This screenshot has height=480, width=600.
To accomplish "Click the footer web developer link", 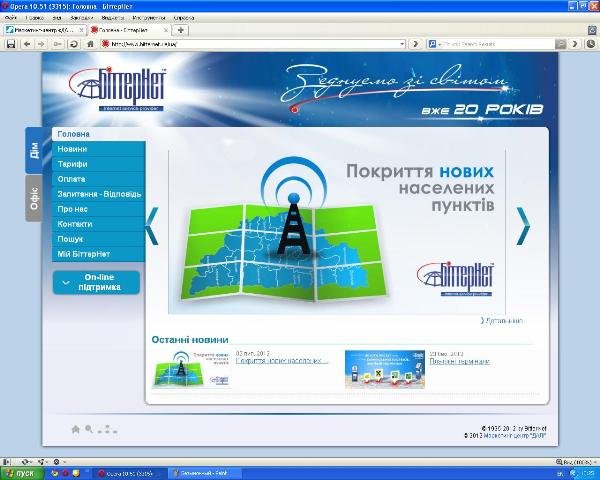I will [515, 436].
